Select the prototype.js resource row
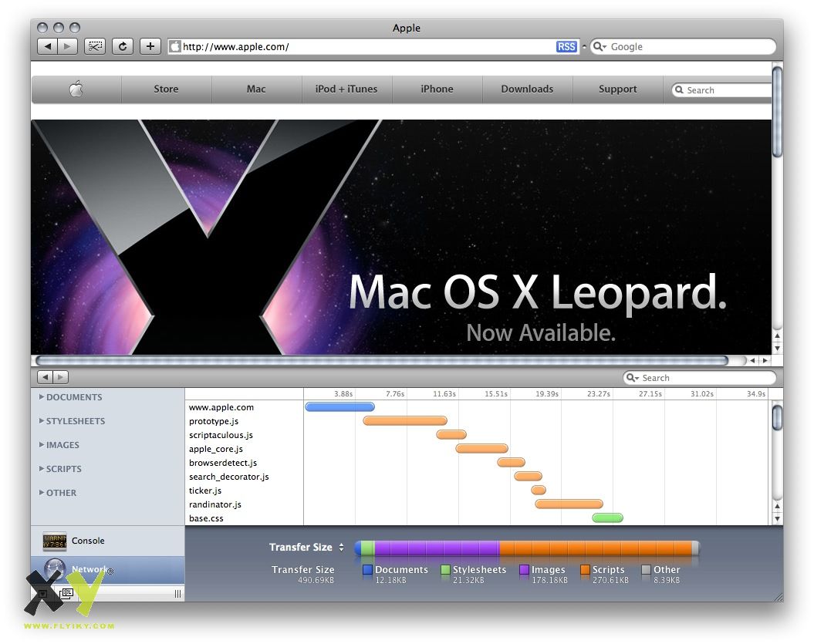 (477, 421)
